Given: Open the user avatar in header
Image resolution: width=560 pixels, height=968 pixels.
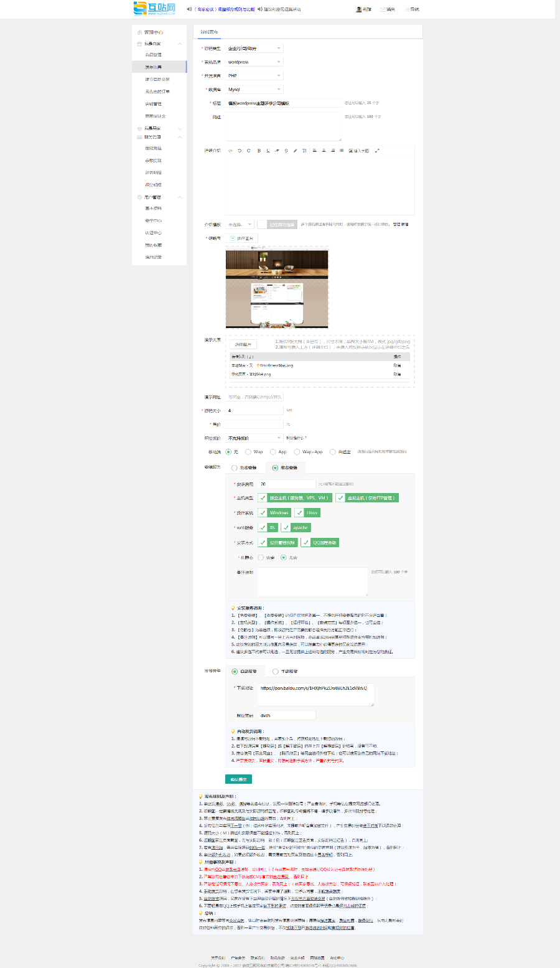Looking at the screenshot, I should 358,9.
